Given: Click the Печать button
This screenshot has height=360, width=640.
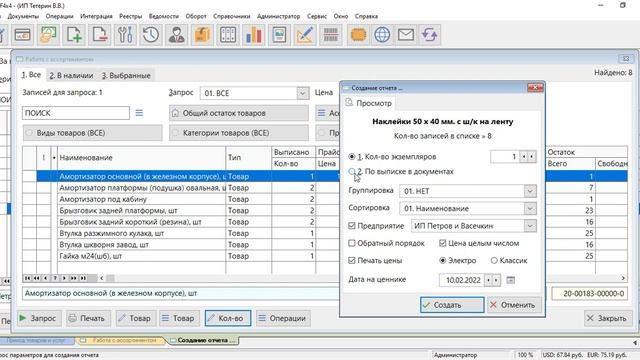Looking at the screenshot, I should point(88,318).
